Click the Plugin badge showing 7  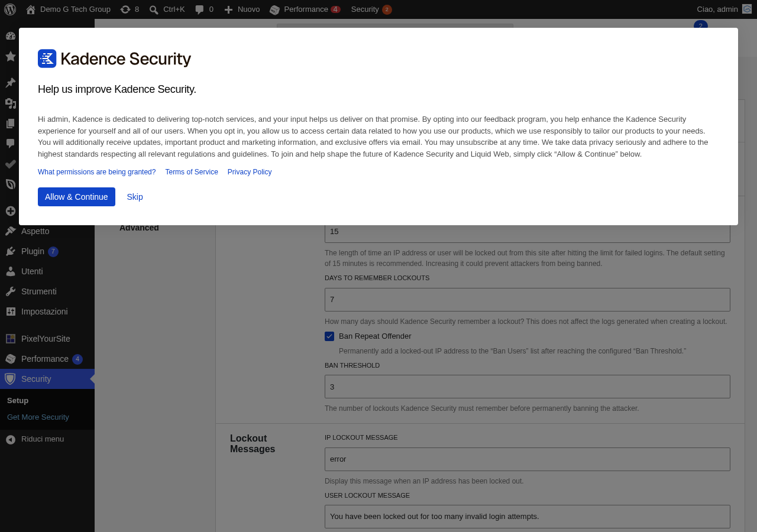tap(53, 252)
